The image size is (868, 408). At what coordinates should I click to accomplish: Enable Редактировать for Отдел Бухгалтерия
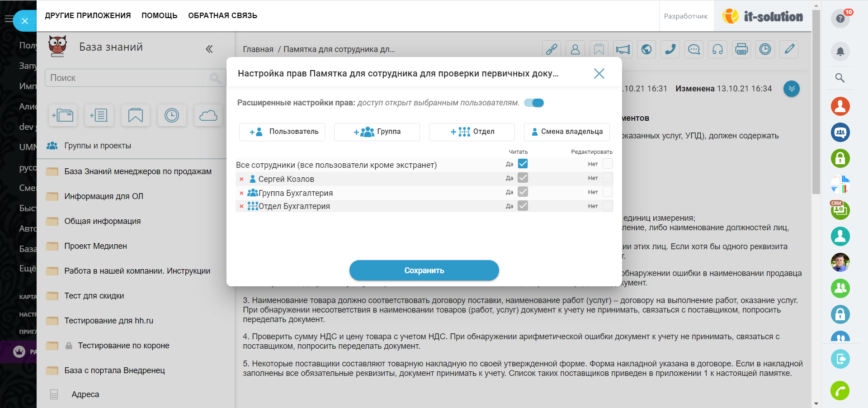pos(608,206)
